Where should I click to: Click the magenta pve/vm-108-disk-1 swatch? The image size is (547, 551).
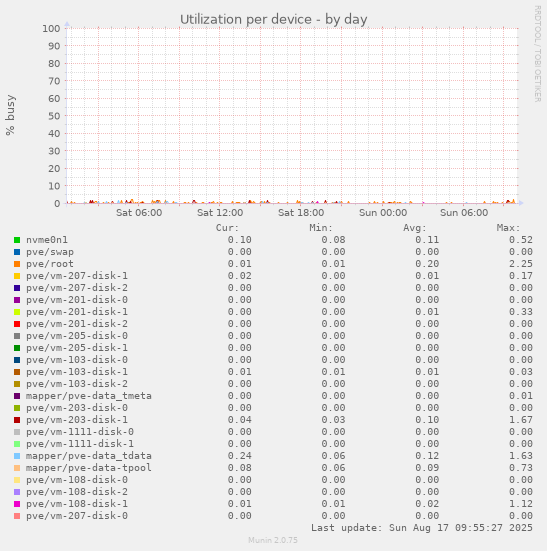17,504
